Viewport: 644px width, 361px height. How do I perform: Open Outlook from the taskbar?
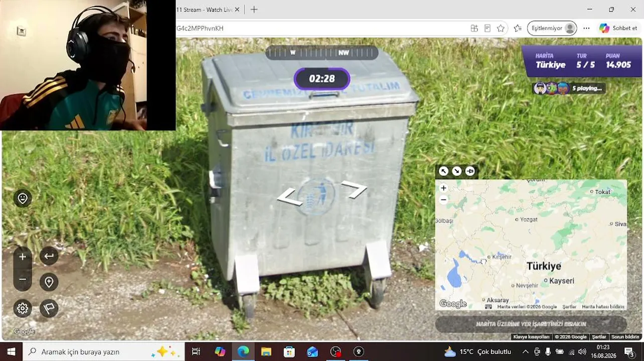point(312,352)
